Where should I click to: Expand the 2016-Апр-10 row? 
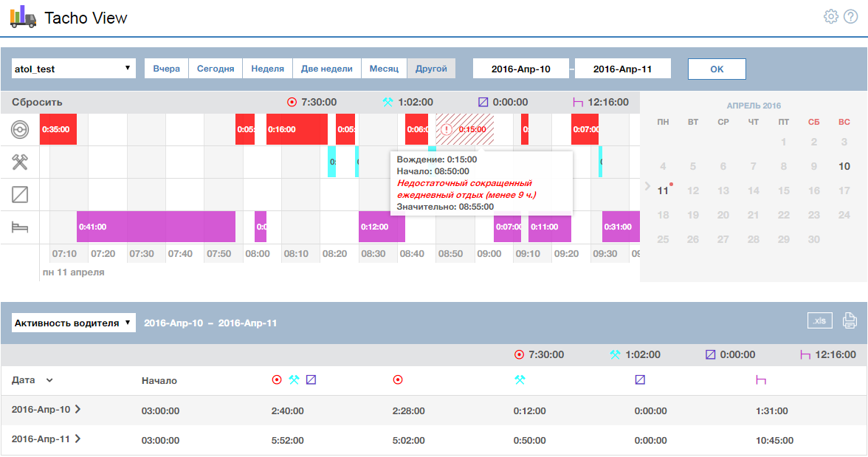point(78,409)
